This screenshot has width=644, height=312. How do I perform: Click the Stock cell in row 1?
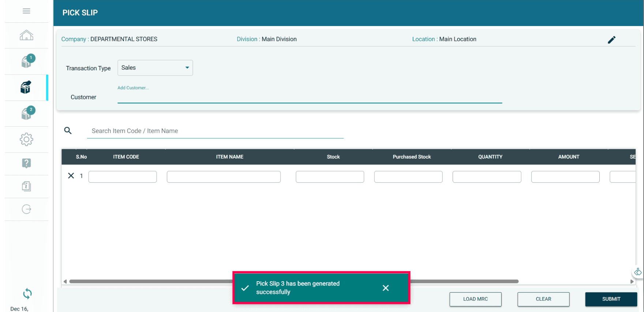click(330, 177)
